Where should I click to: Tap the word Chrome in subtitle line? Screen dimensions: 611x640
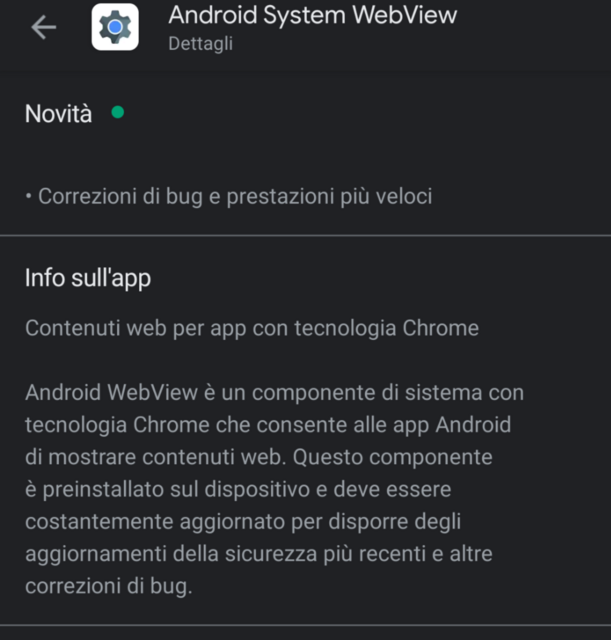tap(440, 328)
